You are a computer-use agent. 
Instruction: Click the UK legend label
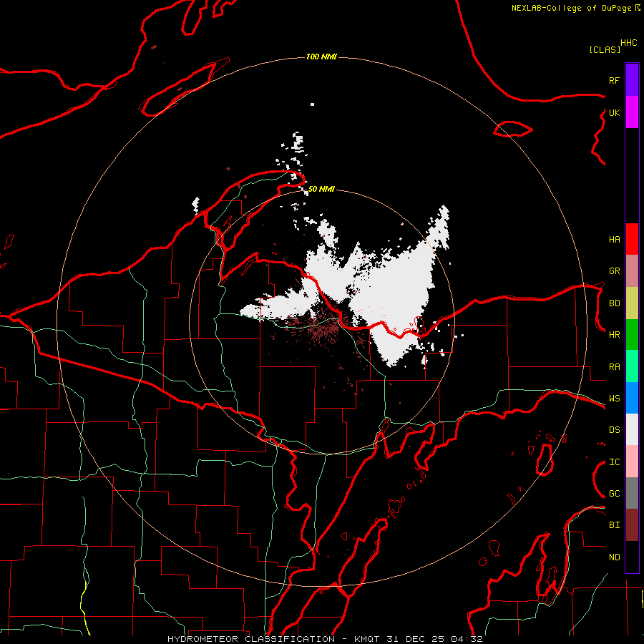coord(614,112)
